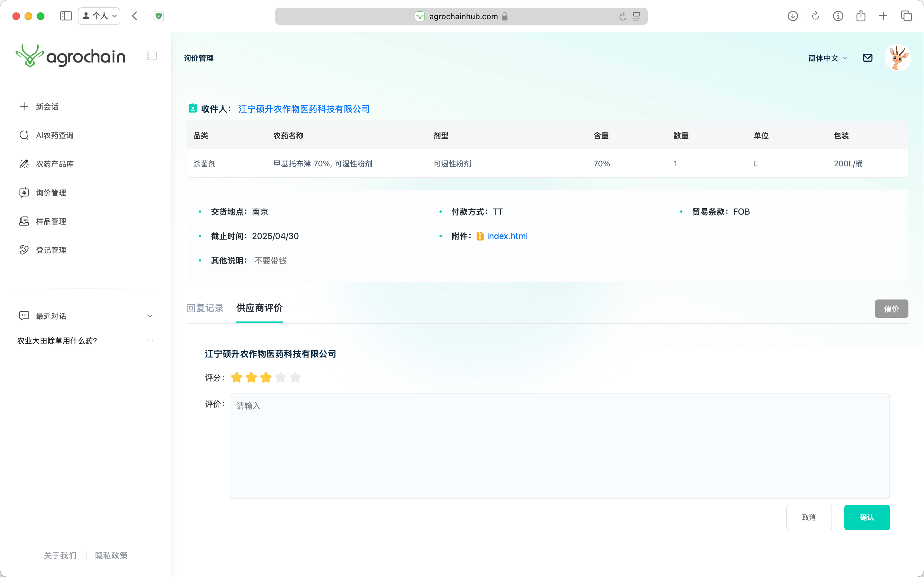Open AI农药查询 from the sidebar
924x577 pixels.
point(54,135)
